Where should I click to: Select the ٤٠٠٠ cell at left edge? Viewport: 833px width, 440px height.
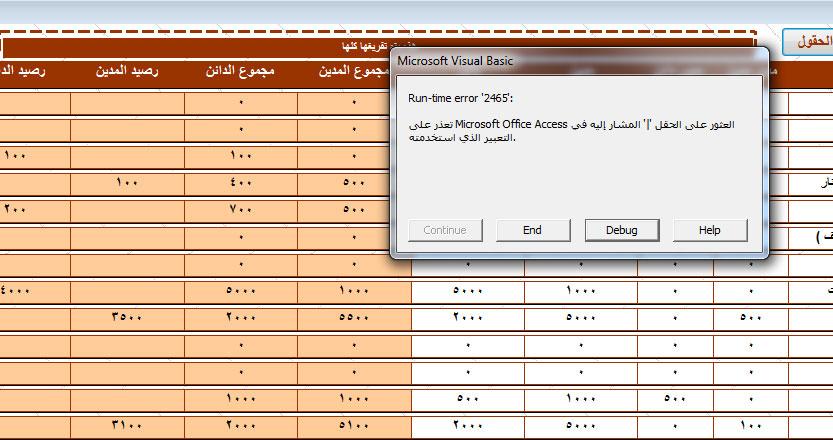point(18,290)
